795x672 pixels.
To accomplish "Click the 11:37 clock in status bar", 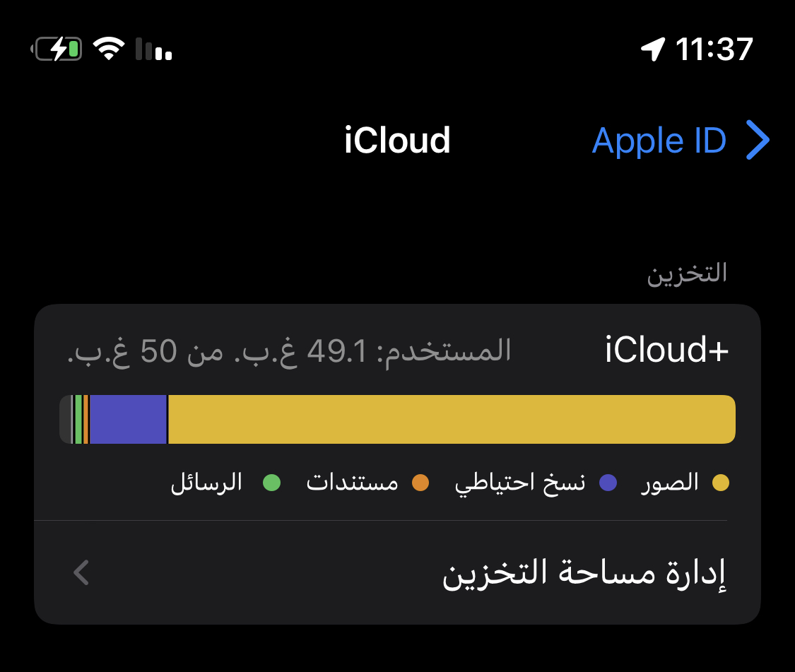I will (714, 49).
